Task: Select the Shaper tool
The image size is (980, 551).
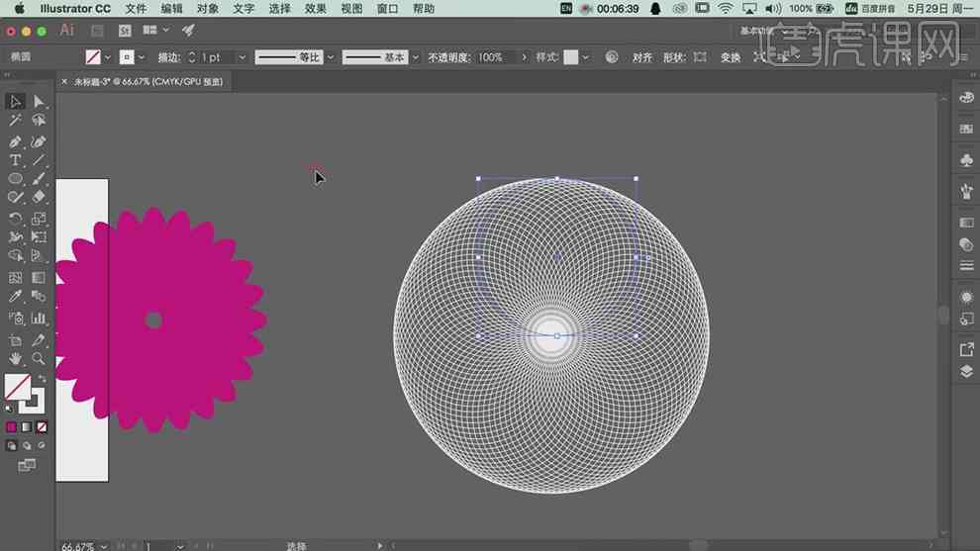Action: pos(15,198)
